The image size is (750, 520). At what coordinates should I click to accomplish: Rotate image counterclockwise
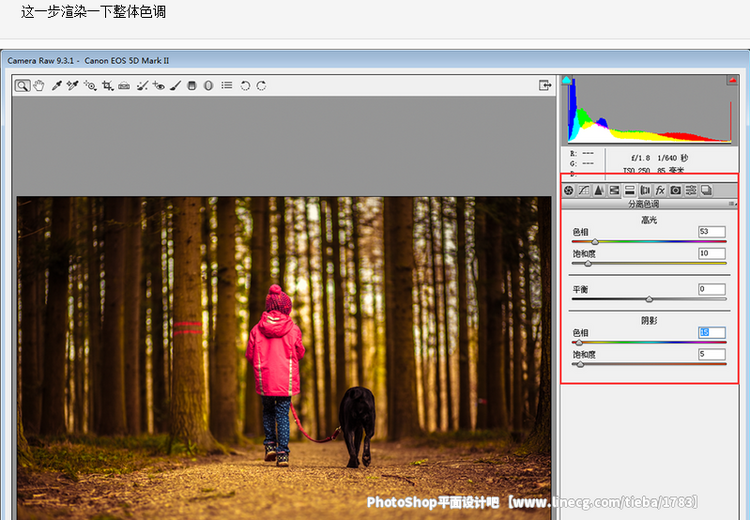[x=245, y=86]
